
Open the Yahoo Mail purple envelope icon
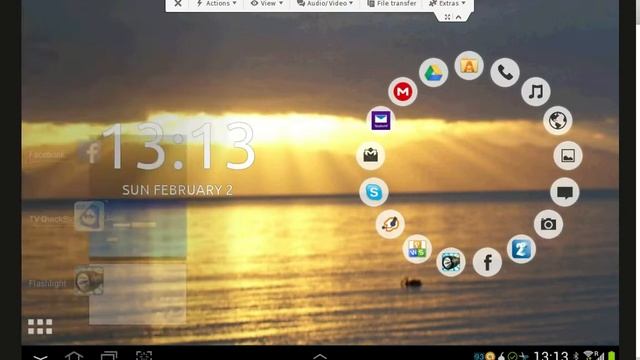[381, 120]
